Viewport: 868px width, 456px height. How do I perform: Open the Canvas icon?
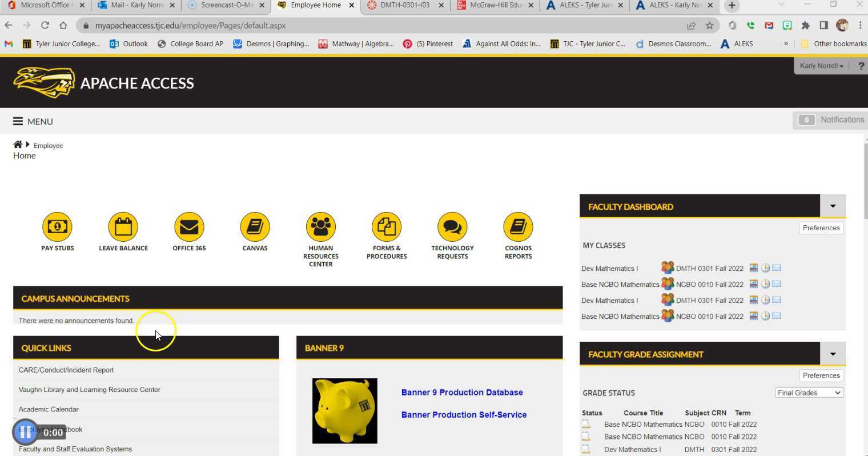click(x=255, y=227)
